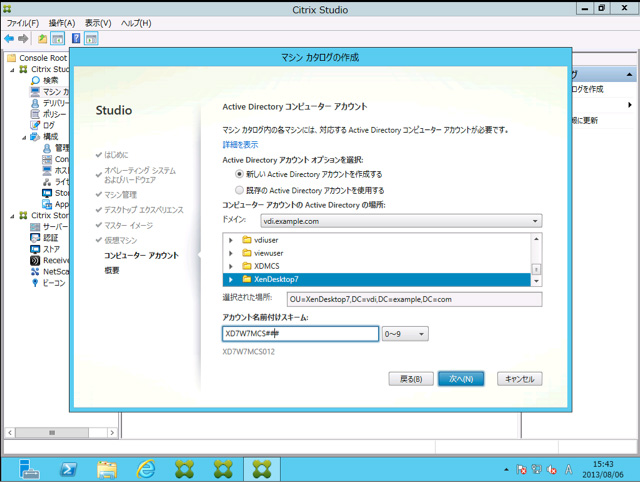The image size is (640, 482).
Task: Select the ポリシー policy node icon
Action: [36, 114]
